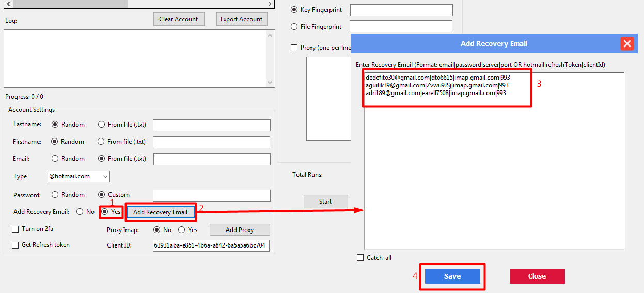Click the aguilik39@gmail.com recovery line
Viewport: 644px width, 293px height.
pos(437,85)
